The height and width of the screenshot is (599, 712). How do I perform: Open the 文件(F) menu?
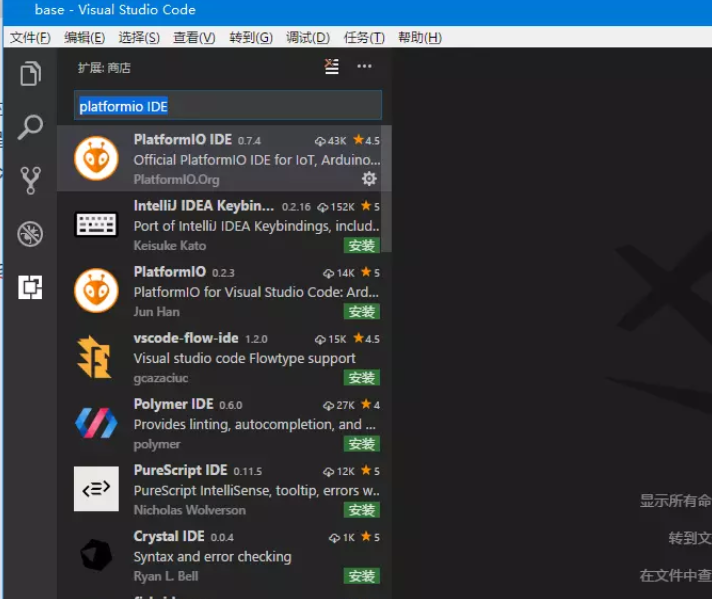click(x=30, y=38)
